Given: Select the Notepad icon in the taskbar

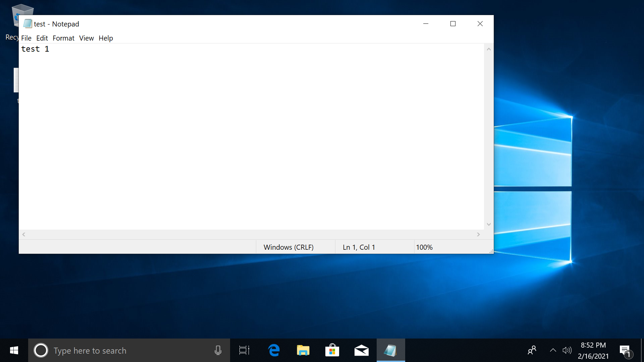Looking at the screenshot, I should click(x=391, y=350).
